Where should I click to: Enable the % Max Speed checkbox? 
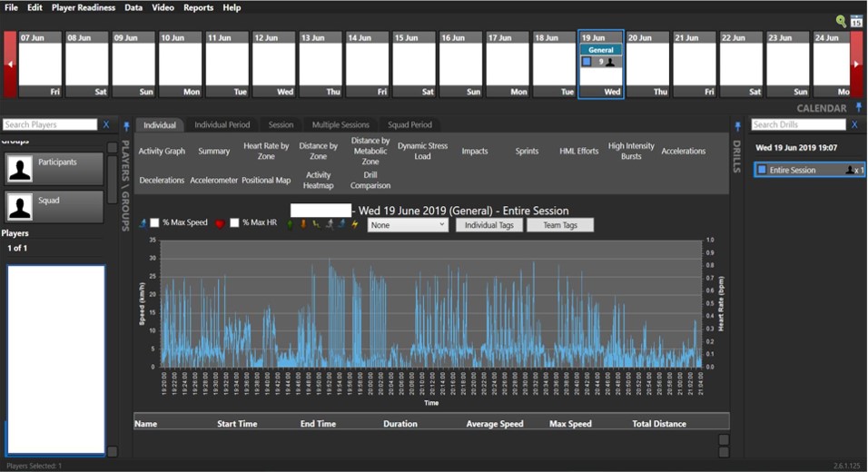(x=155, y=223)
